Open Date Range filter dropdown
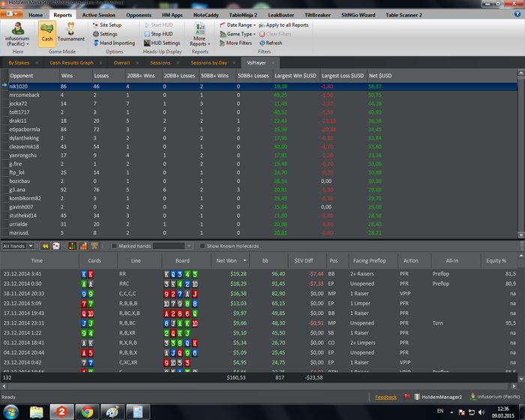Image resolution: width=525 pixels, height=420 pixels. (238, 25)
